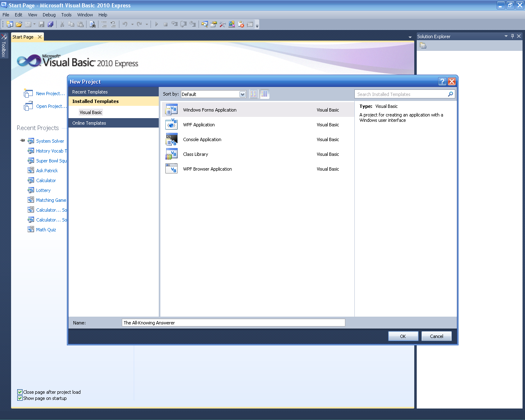Toggle Show page on startup checkbox
Image resolution: width=525 pixels, height=420 pixels.
pyautogui.click(x=20, y=398)
